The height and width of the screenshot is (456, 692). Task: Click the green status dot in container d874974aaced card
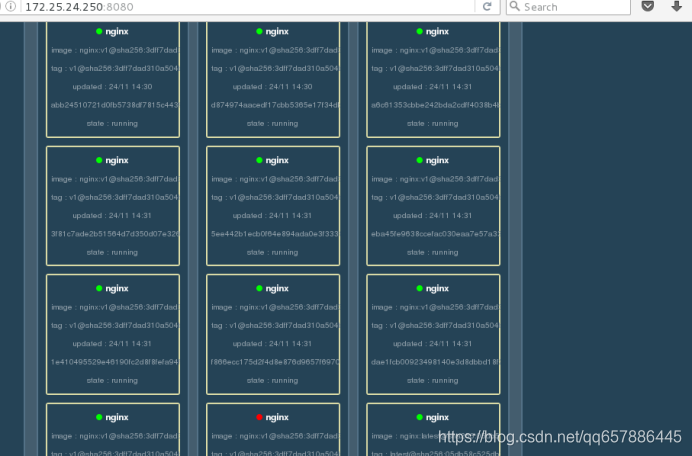pyautogui.click(x=259, y=31)
